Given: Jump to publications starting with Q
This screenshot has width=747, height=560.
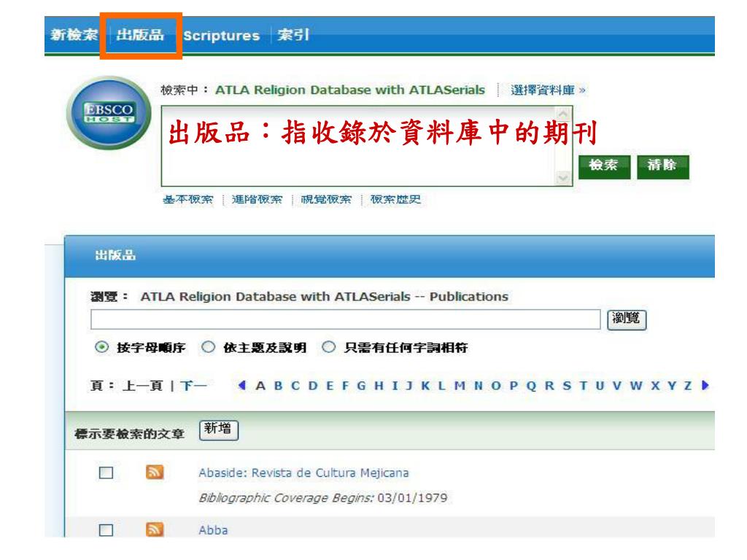Looking at the screenshot, I should point(531,386).
